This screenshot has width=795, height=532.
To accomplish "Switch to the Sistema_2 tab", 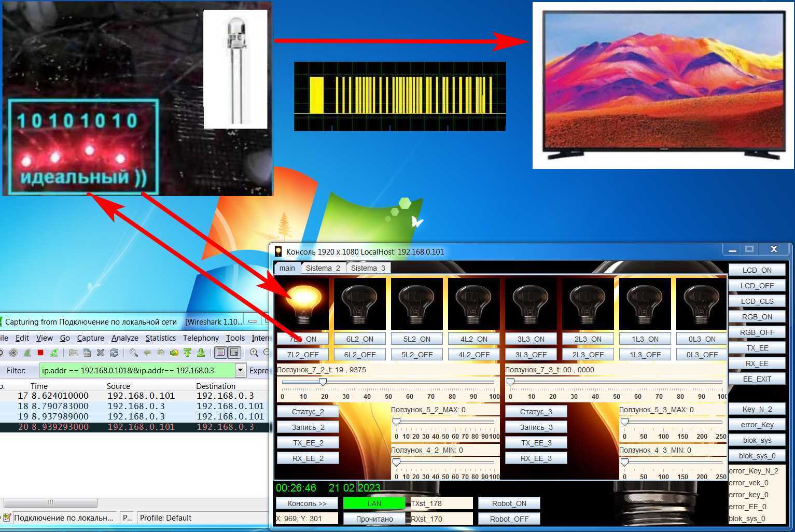I will 323,268.
